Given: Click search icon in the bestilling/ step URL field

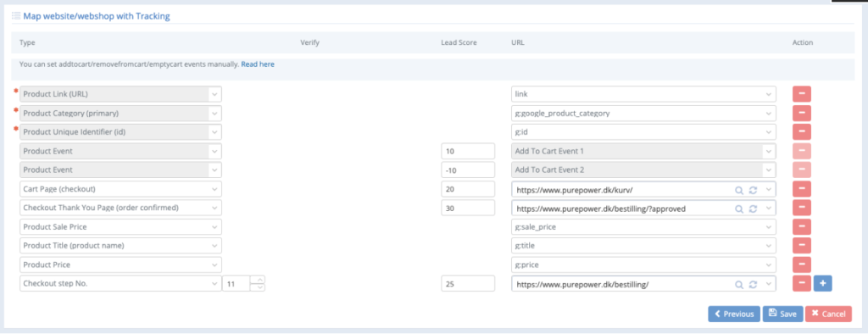Looking at the screenshot, I should point(738,284).
